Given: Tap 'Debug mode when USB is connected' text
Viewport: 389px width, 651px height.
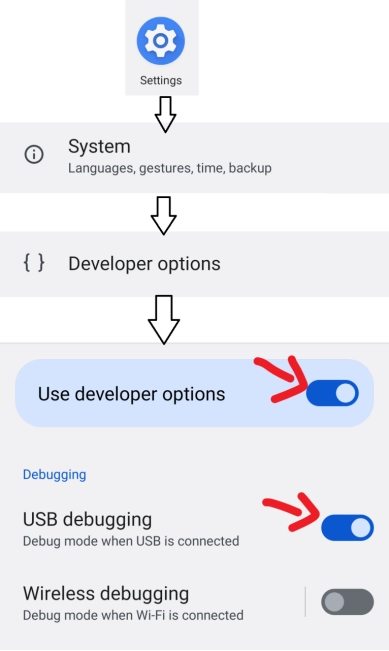Looking at the screenshot, I should 131,541.
